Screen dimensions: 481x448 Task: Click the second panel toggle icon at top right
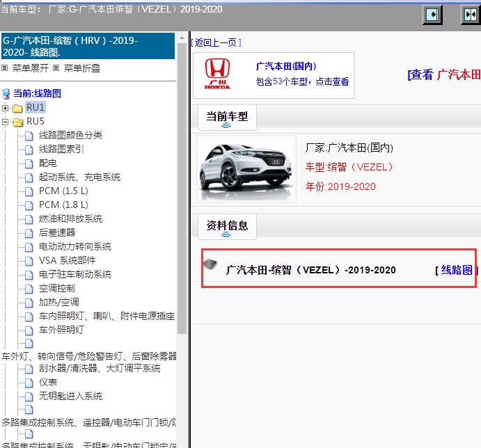coord(471,14)
